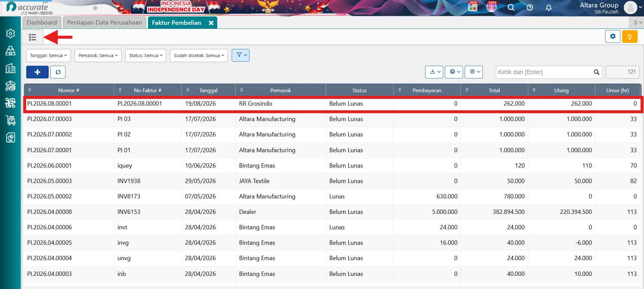This screenshot has width=644, height=289.
Task: Click the Status column header
Action: point(359,90)
